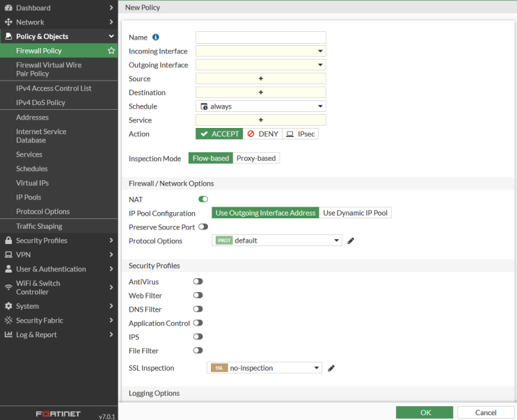Click the Name text input field
Screen dimensions: 517x420
[x=260, y=38]
